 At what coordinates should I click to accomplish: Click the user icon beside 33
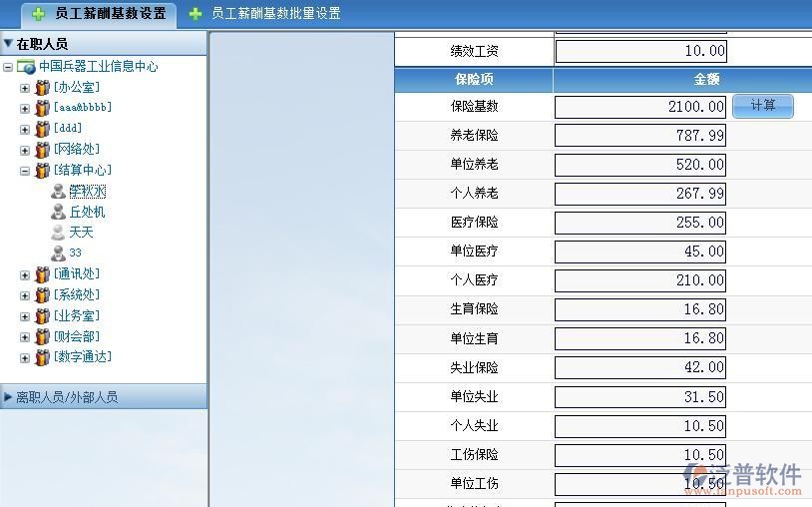(58, 253)
